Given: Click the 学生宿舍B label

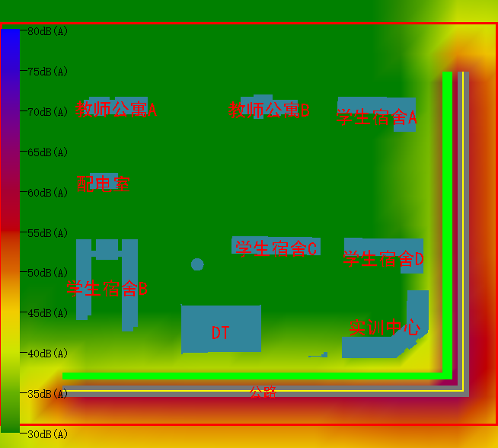Looking at the screenshot, I should 107,289.
